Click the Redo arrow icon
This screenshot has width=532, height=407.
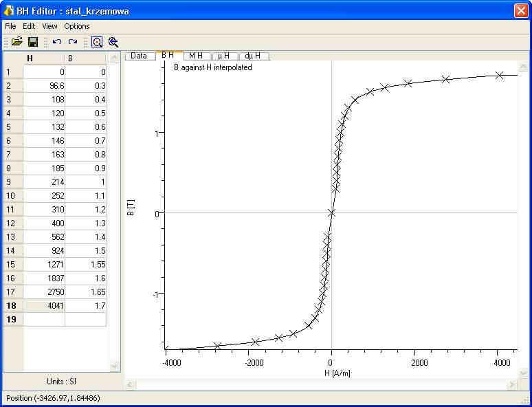[73, 42]
